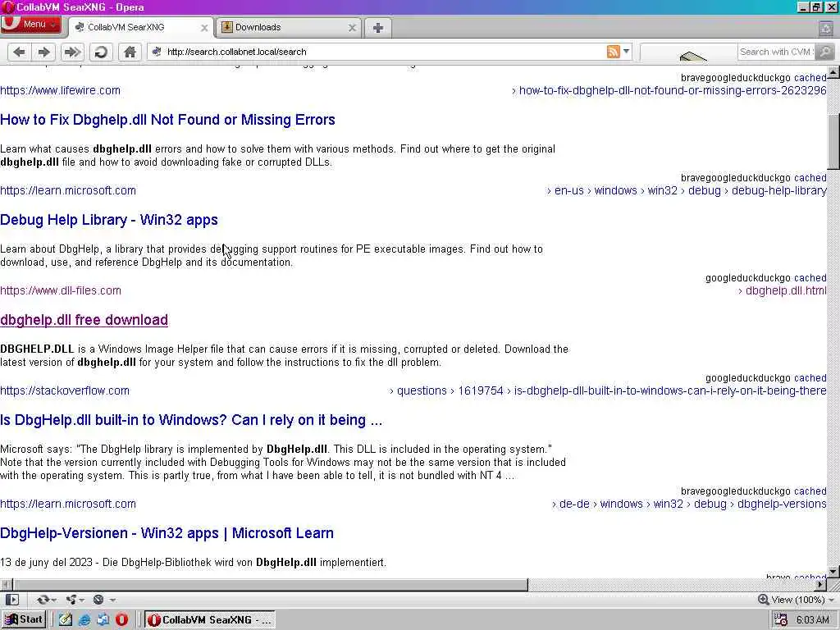Open cached link above stackoverflow result
The height and width of the screenshot is (630, 840).
[810, 377]
